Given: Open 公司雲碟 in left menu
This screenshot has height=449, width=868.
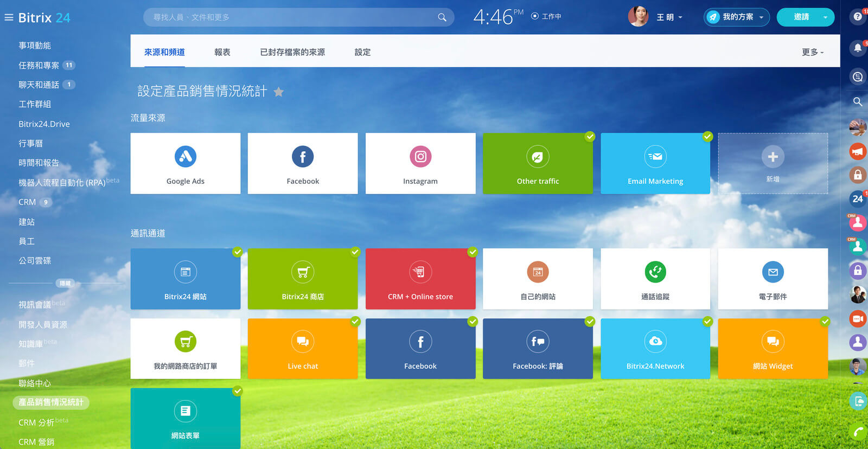Looking at the screenshot, I should pyautogui.click(x=35, y=260).
